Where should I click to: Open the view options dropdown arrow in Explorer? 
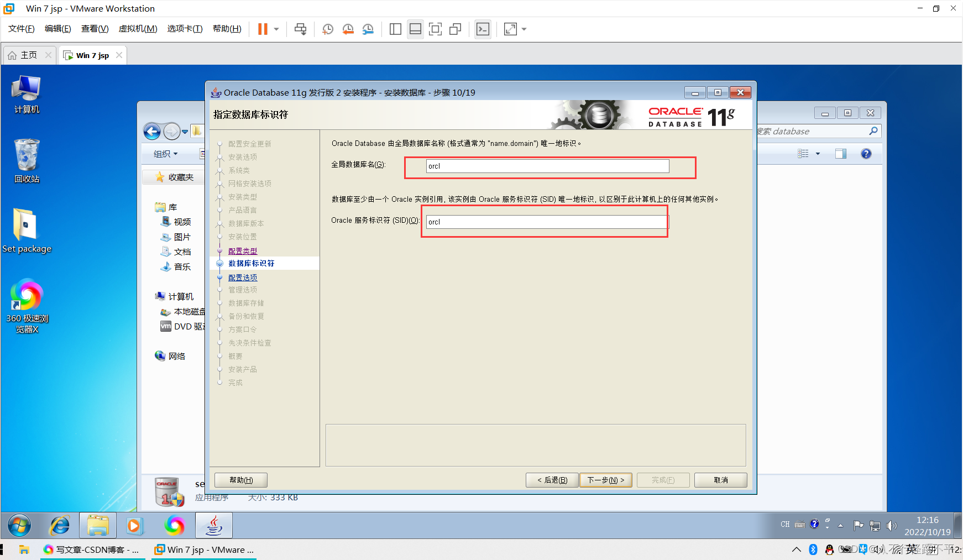(x=818, y=154)
